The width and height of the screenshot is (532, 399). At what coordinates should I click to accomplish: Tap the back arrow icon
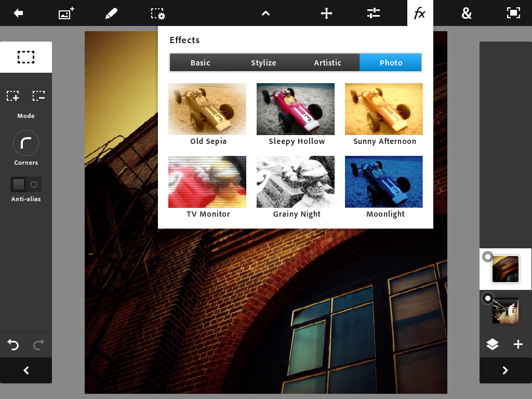tap(19, 14)
